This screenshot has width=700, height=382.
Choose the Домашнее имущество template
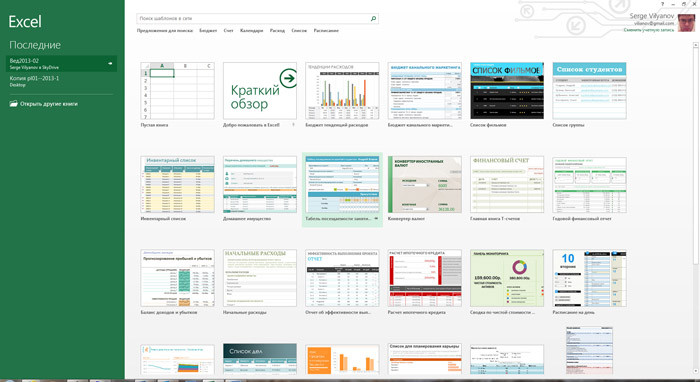tap(260, 184)
